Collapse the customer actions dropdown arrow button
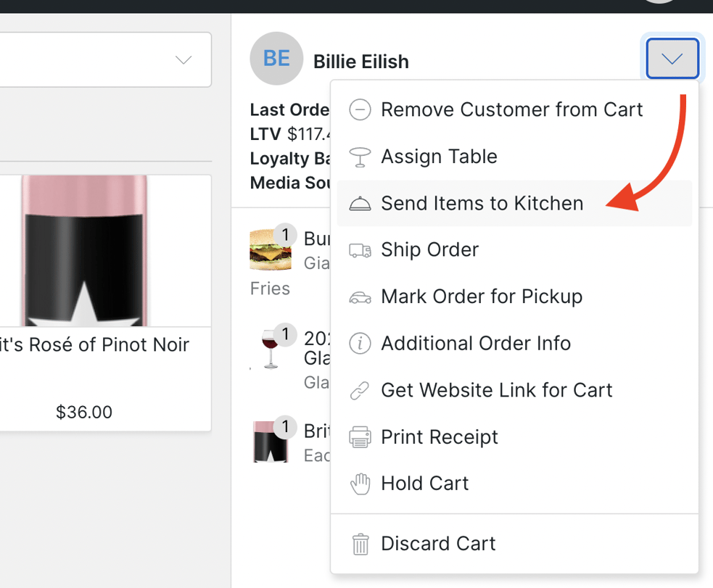 672,59
